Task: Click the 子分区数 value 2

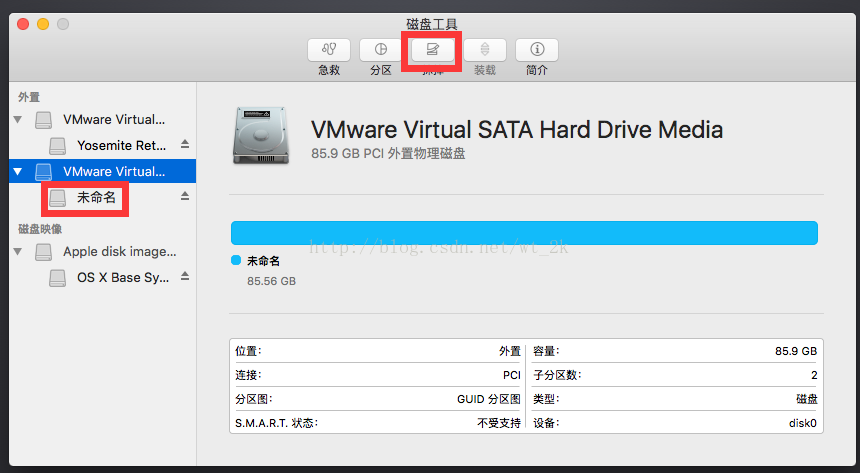Action: (x=814, y=375)
